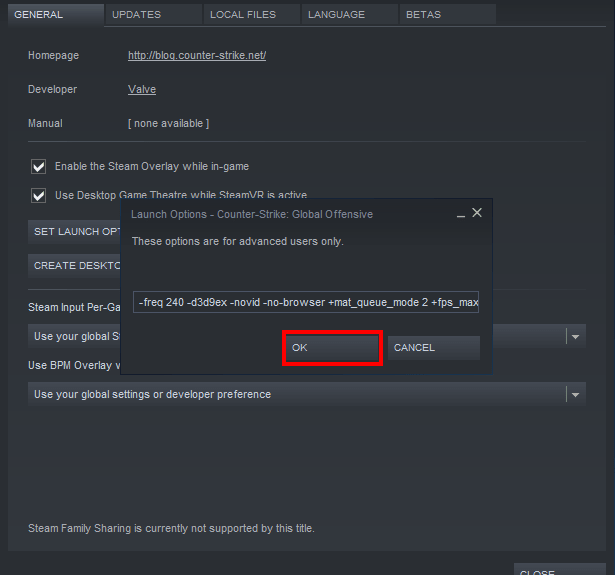Viewport: 615px width, 575px height.
Task: Open the Valve developer link
Action: click(142, 89)
